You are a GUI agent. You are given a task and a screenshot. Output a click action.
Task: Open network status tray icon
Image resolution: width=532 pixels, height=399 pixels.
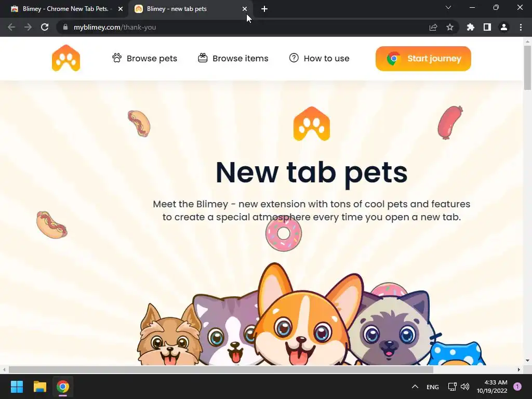click(452, 387)
